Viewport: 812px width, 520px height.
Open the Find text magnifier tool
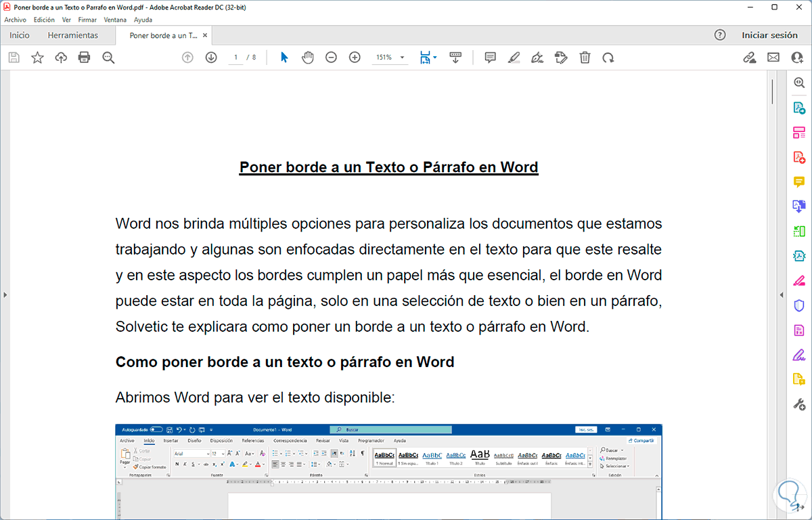tap(108, 58)
